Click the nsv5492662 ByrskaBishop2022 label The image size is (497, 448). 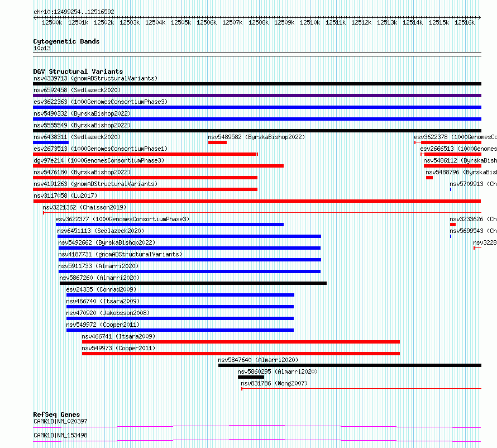coord(107,242)
